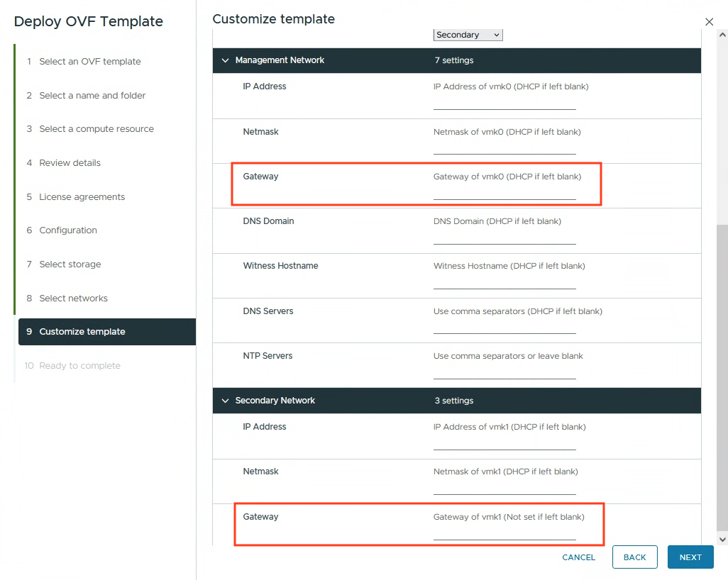Collapse the Secondary Network section

pos(226,401)
